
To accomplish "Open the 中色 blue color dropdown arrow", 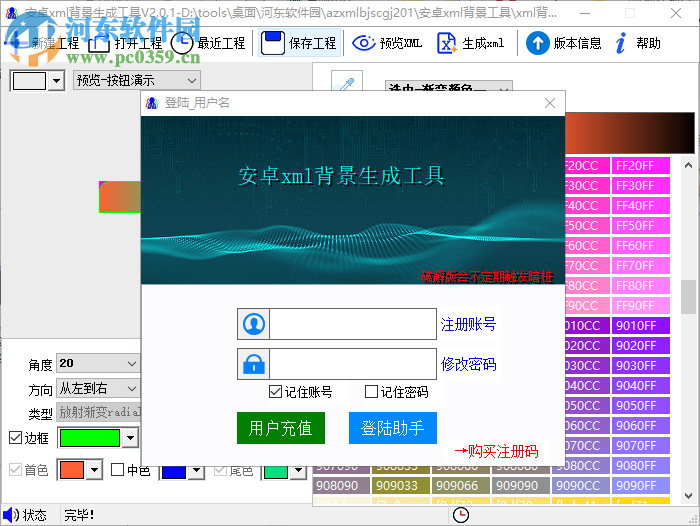I will (x=196, y=470).
